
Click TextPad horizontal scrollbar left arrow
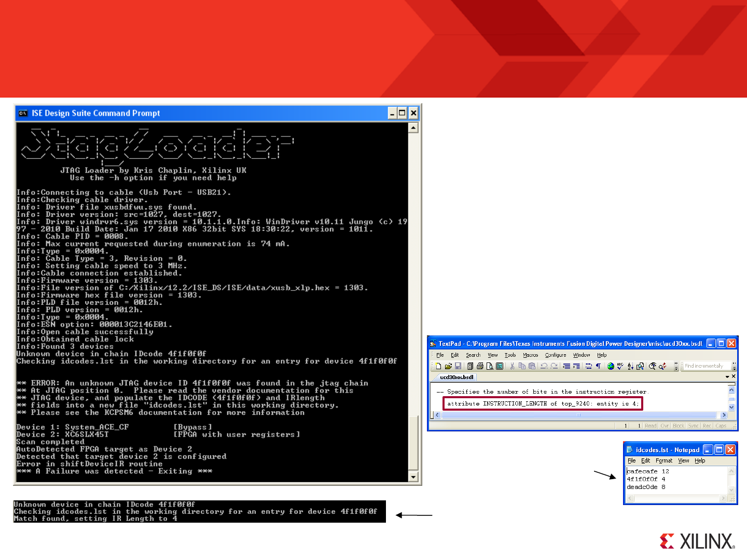click(437, 415)
